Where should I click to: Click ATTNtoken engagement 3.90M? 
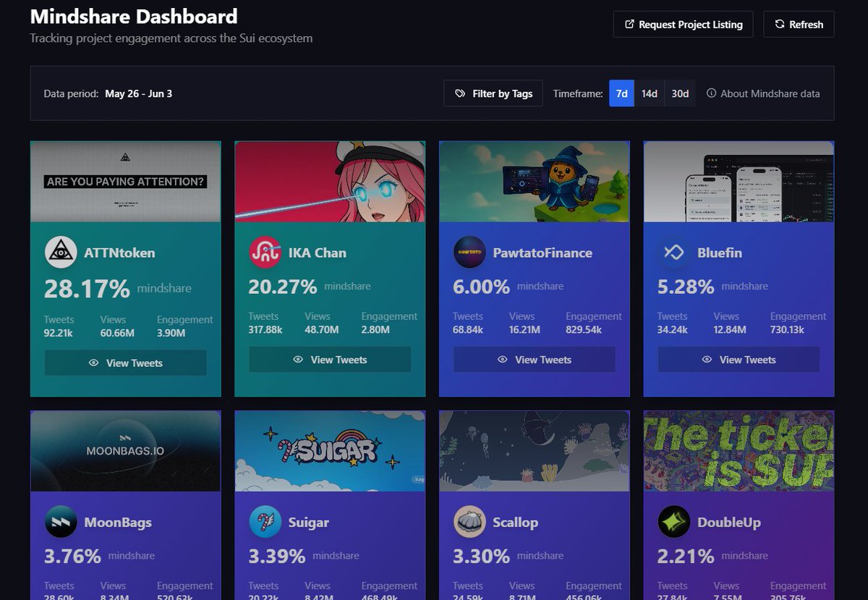click(x=171, y=333)
